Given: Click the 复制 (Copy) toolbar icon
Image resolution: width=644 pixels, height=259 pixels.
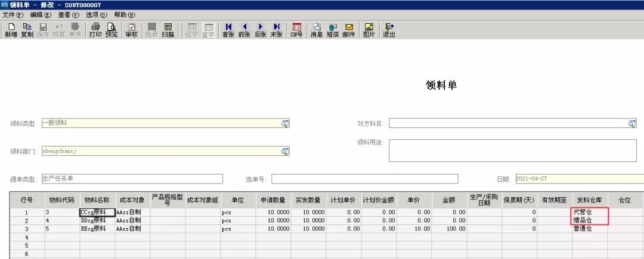Looking at the screenshot, I should coord(27,30).
